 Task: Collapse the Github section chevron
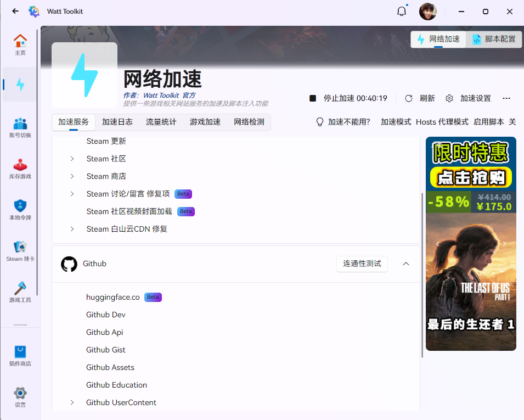pyautogui.click(x=406, y=264)
